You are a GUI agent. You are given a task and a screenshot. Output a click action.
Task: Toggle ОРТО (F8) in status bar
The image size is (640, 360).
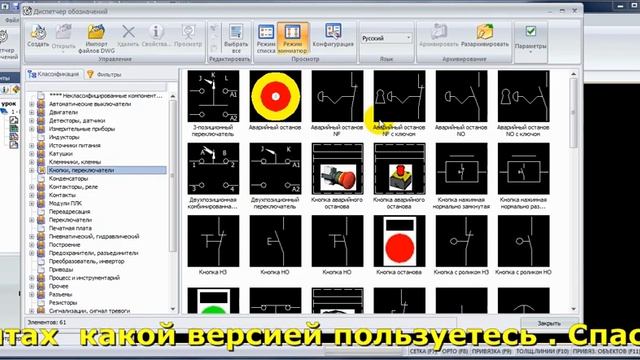pos(455,351)
